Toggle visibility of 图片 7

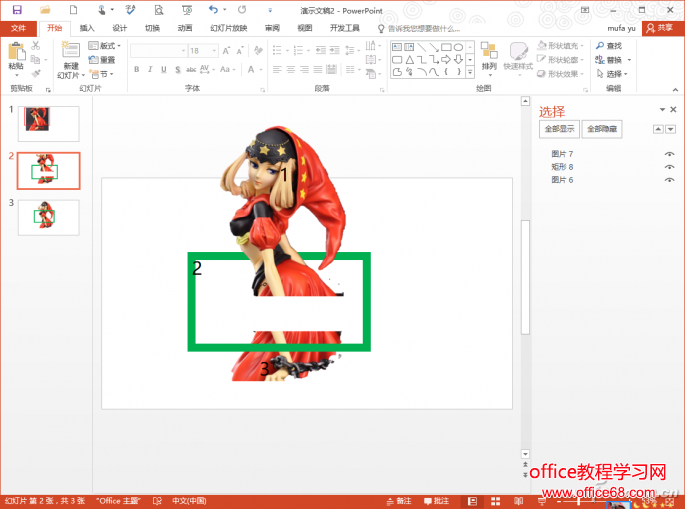[x=669, y=154]
